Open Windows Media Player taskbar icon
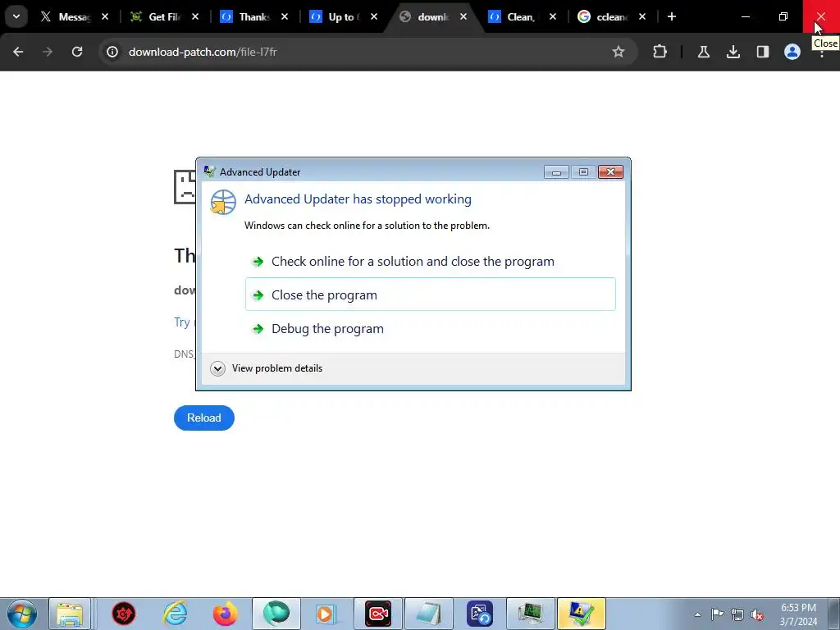This screenshot has height=630, width=840. [x=326, y=614]
